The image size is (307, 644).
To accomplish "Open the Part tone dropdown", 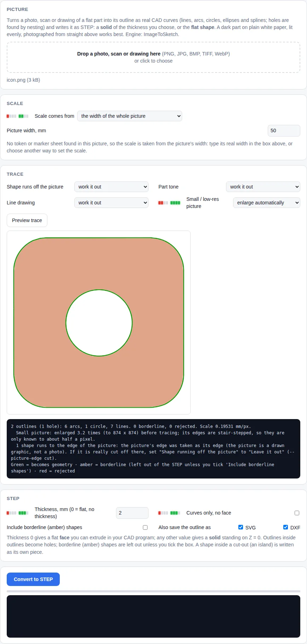I will coord(263,187).
